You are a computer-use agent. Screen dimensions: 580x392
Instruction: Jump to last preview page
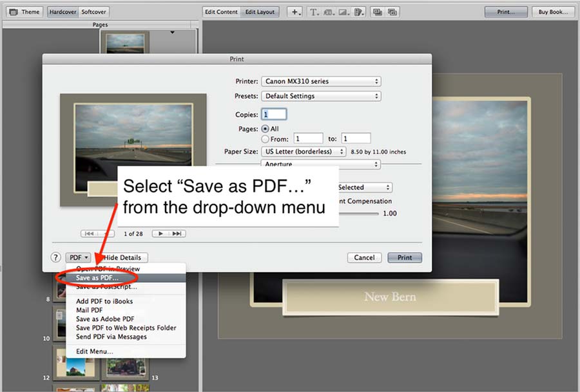[177, 234]
